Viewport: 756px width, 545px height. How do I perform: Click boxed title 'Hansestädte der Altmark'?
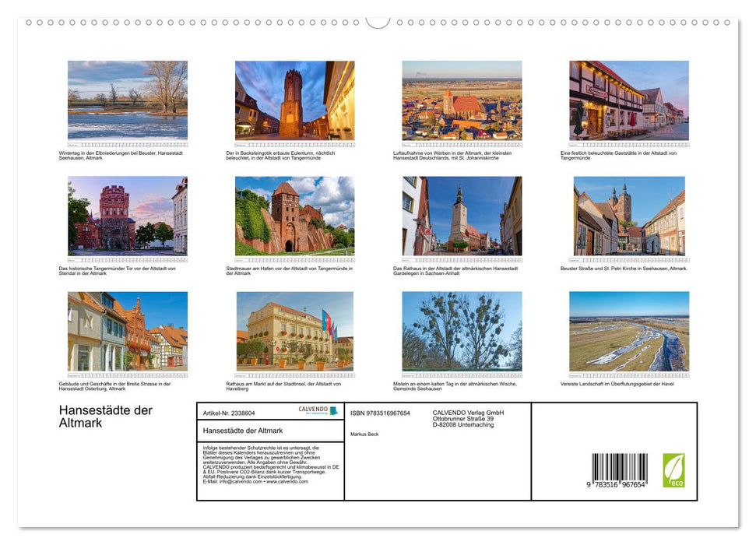(x=243, y=431)
